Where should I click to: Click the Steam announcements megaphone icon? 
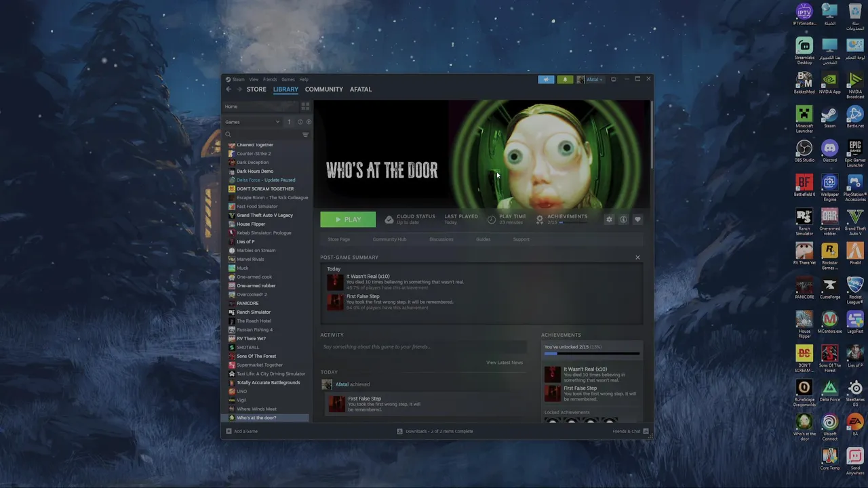coord(546,79)
